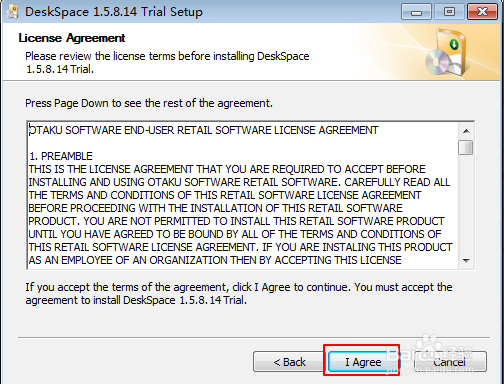Viewport: 504px width, 384px height.
Task: Click the 'OTAKU SOFTWARE END-USER RETAIL' heading line
Action: [x=204, y=130]
